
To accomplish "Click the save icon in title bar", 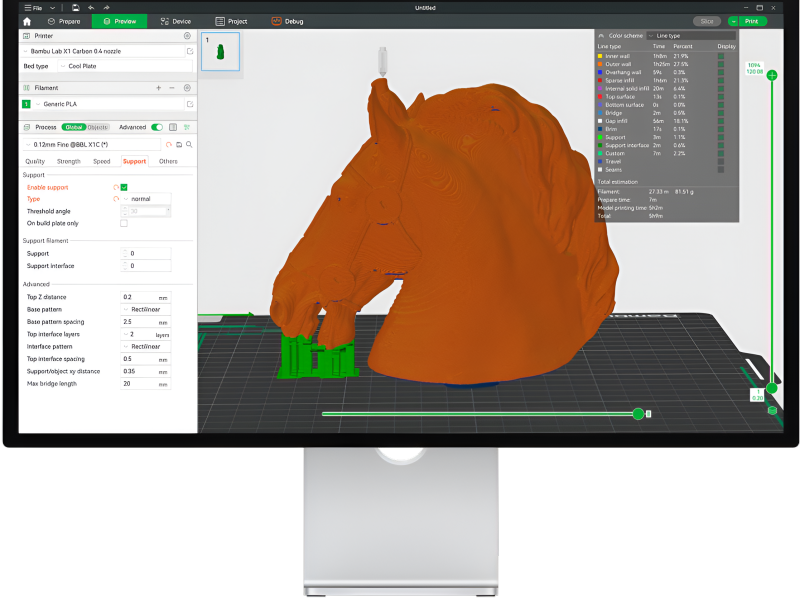I will pyautogui.click(x=75, y=7).
